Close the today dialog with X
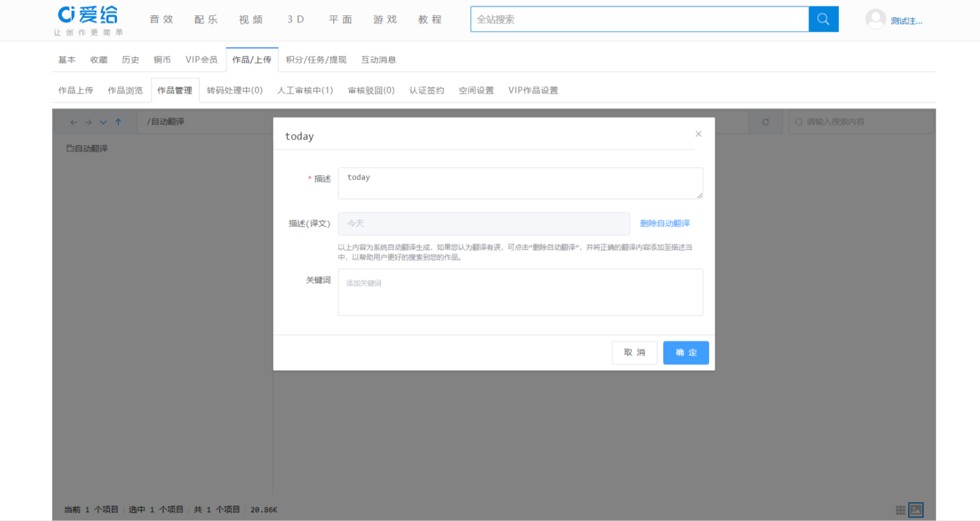Image resolution: width=980 pixels, height=521 pixels. tap(698, 134)
